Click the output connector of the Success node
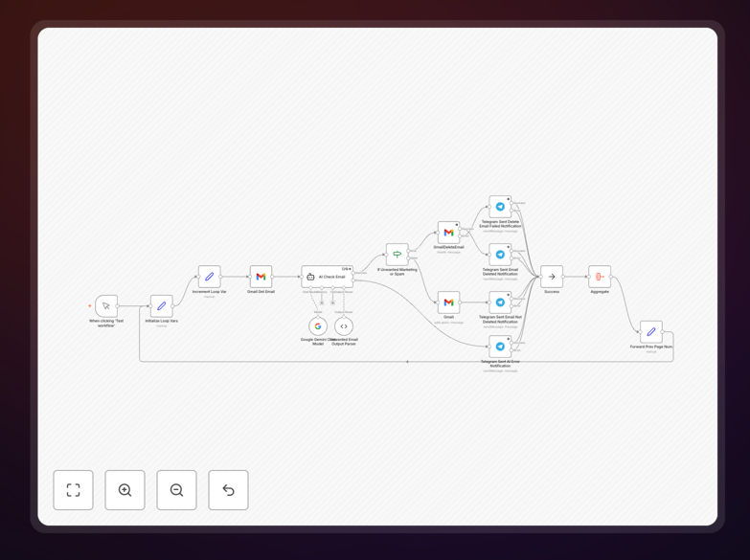750x560 pixels. [563, 277]
